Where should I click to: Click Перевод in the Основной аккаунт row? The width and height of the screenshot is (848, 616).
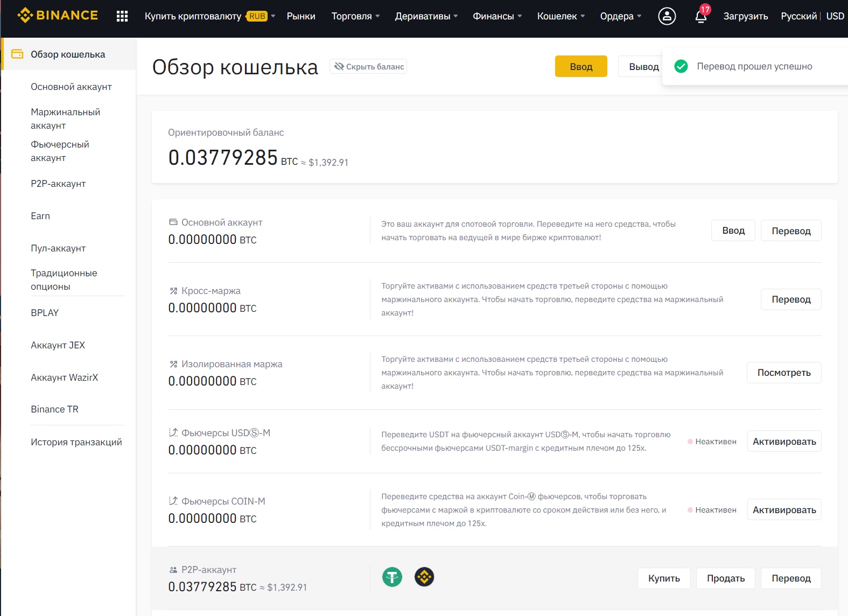791,230
